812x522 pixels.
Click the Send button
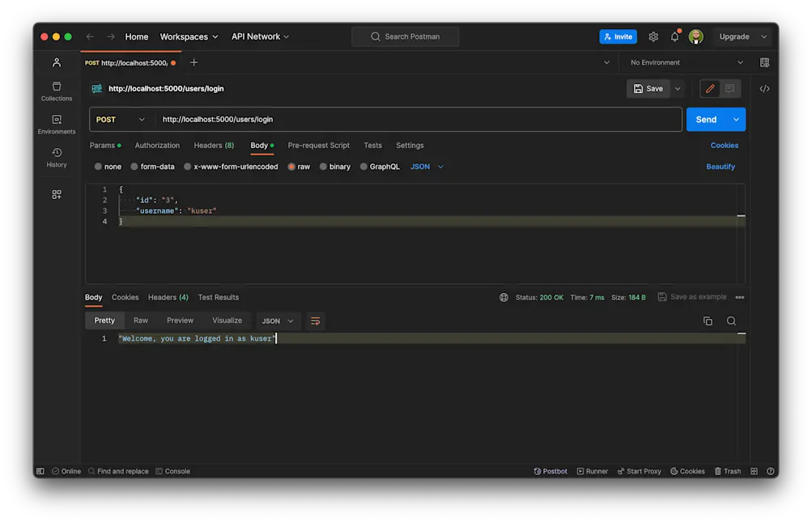coord(707,120)
